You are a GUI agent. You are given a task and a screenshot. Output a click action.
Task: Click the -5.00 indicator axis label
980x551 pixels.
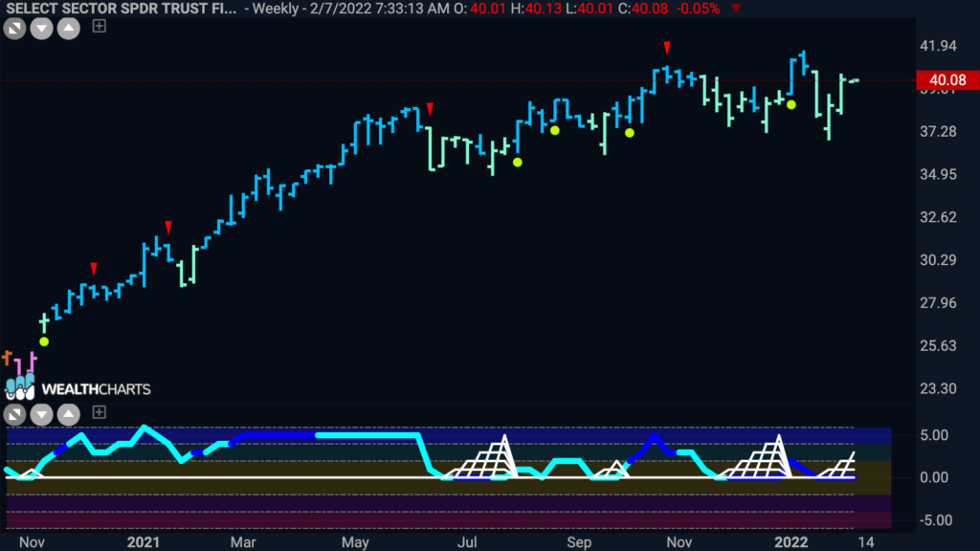[936, 520]
